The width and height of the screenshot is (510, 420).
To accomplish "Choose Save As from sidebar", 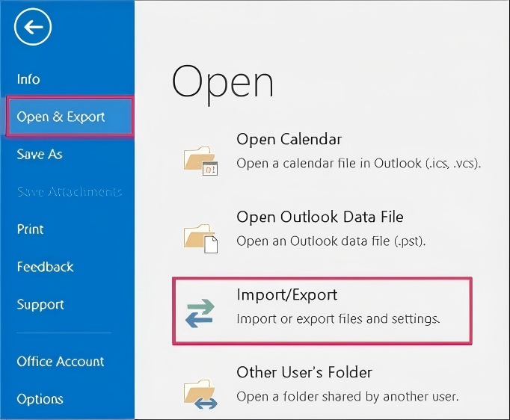I will (x=40, y=154).
